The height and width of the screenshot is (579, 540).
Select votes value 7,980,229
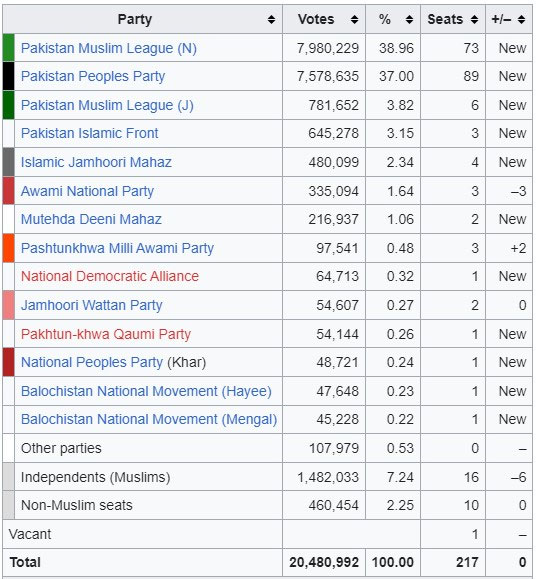pyautogui.click(x=328, y=48)
